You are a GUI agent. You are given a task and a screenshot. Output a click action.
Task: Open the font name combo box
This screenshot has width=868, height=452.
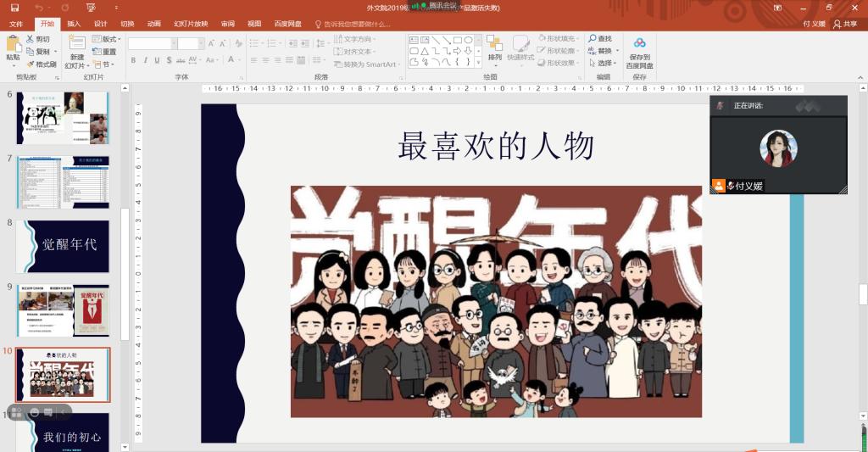[x=151, y=44]
